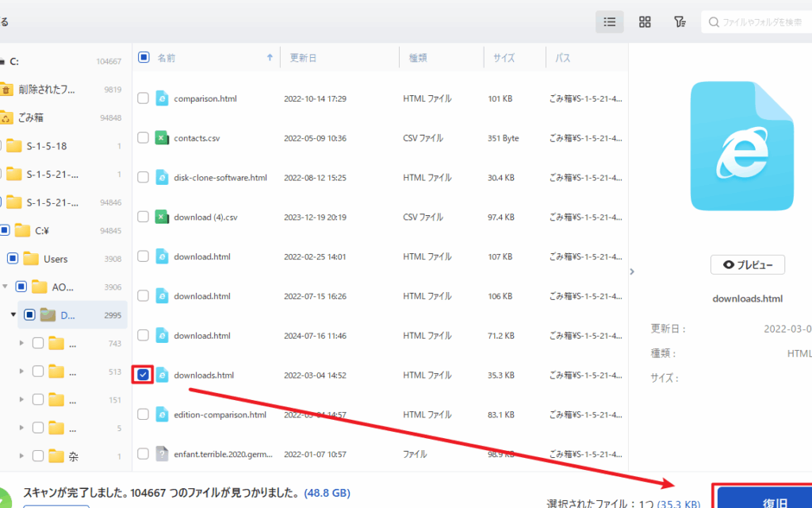Screen dimensions: 812x508
Task: Click the 削除されたファイル trash folder icon
Action: pyautogui.click(x=6, y=90)
